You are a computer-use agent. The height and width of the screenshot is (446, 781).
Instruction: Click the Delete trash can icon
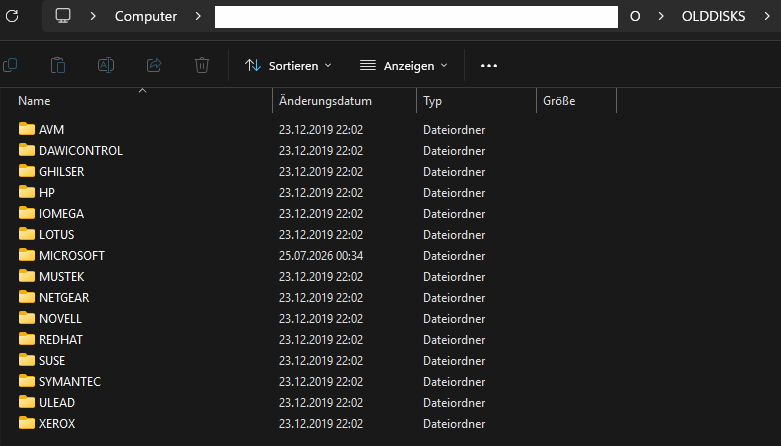pos(202,65)
